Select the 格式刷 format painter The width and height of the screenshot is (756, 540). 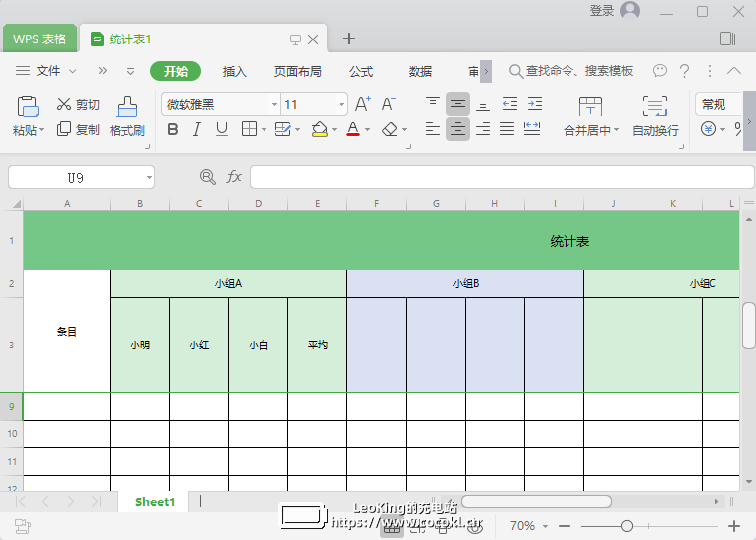pyautogui.click(x=126, y=116)
